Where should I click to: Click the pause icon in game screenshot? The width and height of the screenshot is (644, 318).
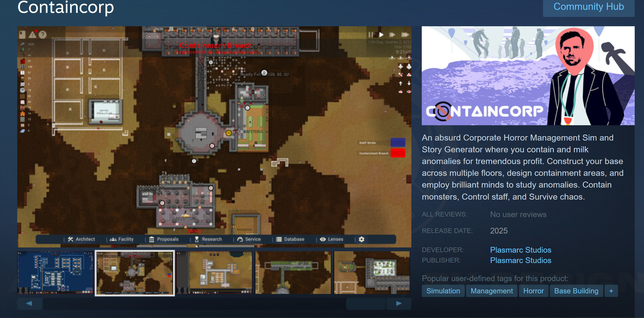(x=371, y=35)
